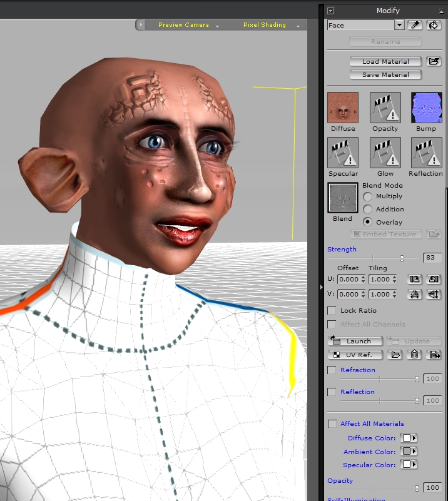The width and height of the screenshot is (448, 501).
Task: Click the open texture folder icon
Action: pos(395,355)
